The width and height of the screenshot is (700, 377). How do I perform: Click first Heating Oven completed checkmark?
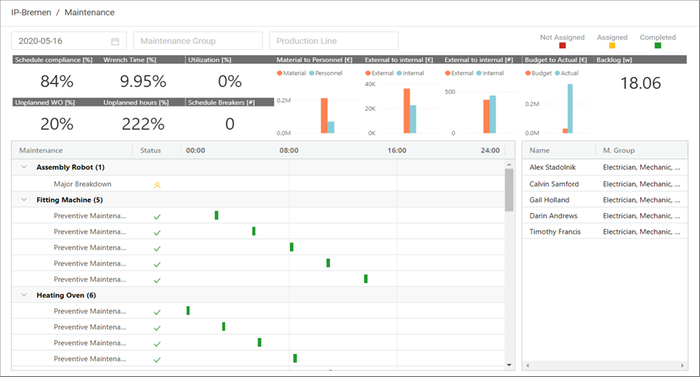157,312
